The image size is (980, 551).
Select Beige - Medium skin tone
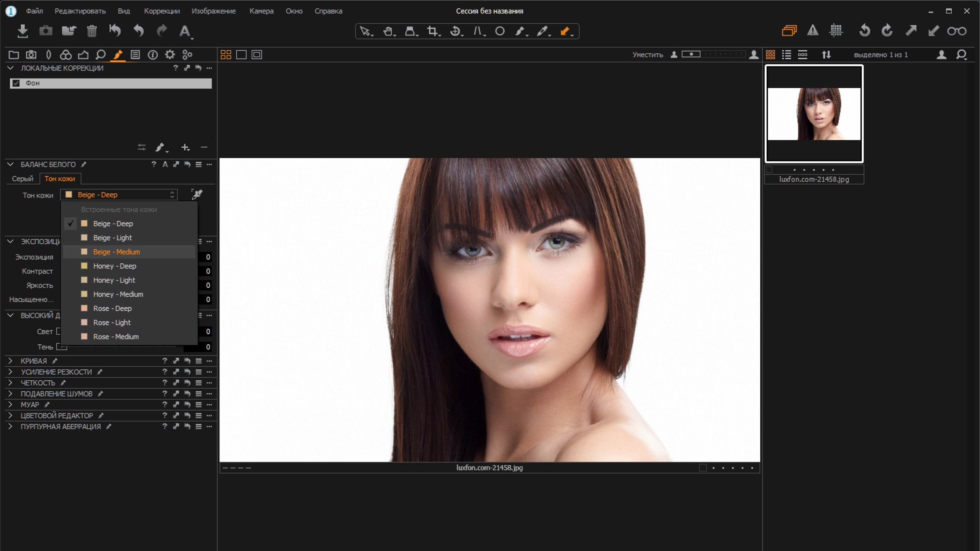116,251
